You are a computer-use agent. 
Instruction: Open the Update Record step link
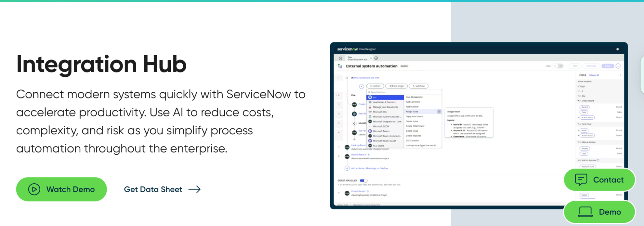[359, 155]
